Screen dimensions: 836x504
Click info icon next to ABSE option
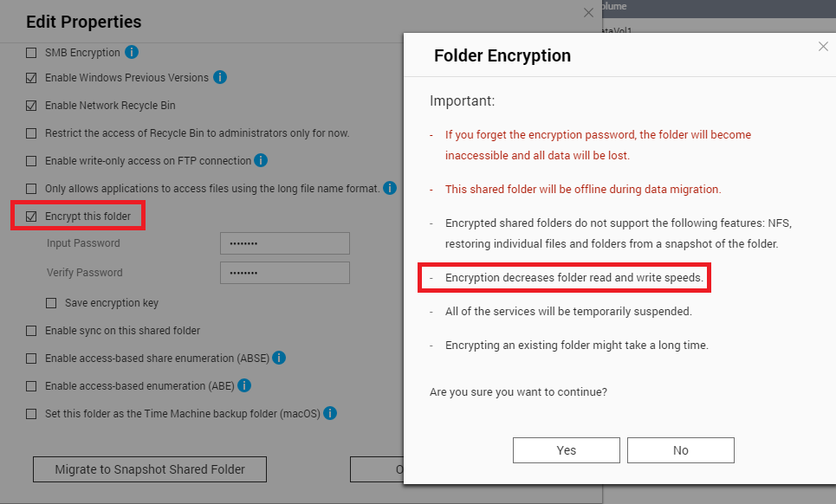pos(279,358)
